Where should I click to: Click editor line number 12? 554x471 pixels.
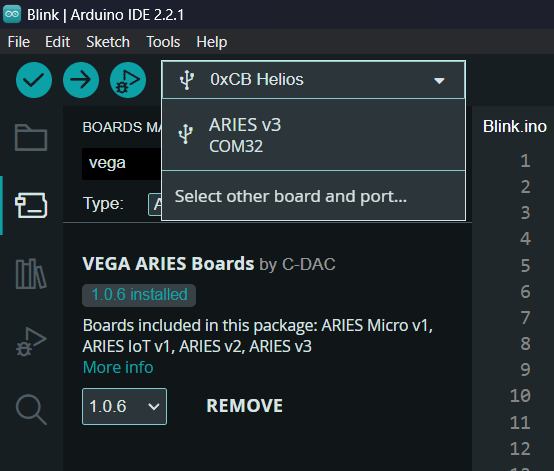pos(520,449)
